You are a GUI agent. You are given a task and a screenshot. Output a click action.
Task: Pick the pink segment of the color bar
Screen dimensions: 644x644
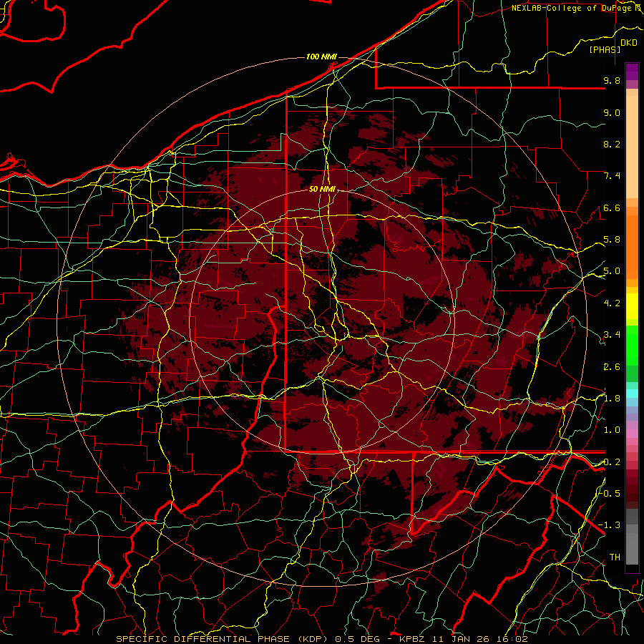point(632,434)
